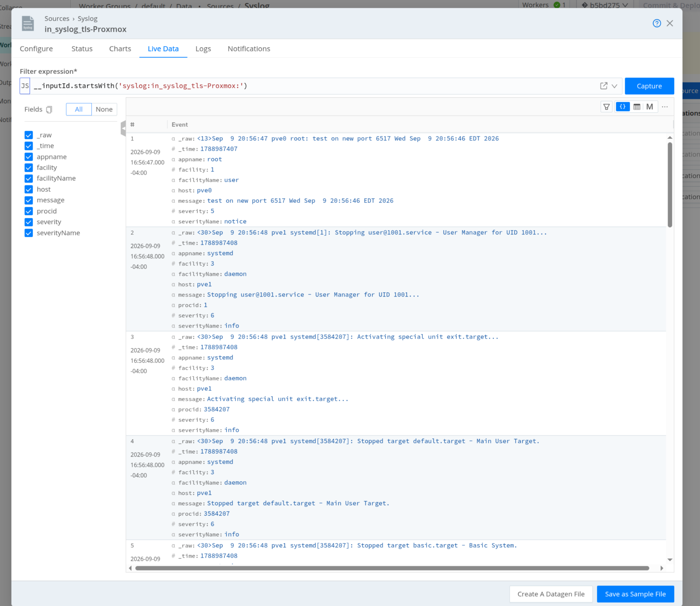
Task: Uncheck the message field checkbox
Action: pyautogui.click(x=29, y=200)
